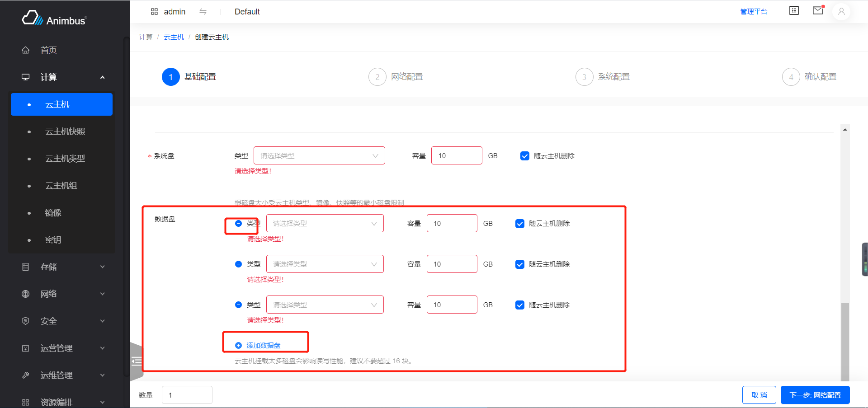Viewport: 868px width, 408px height.
Task: Uncheck 随云主机删除 for the system disk
Action: 525,155
